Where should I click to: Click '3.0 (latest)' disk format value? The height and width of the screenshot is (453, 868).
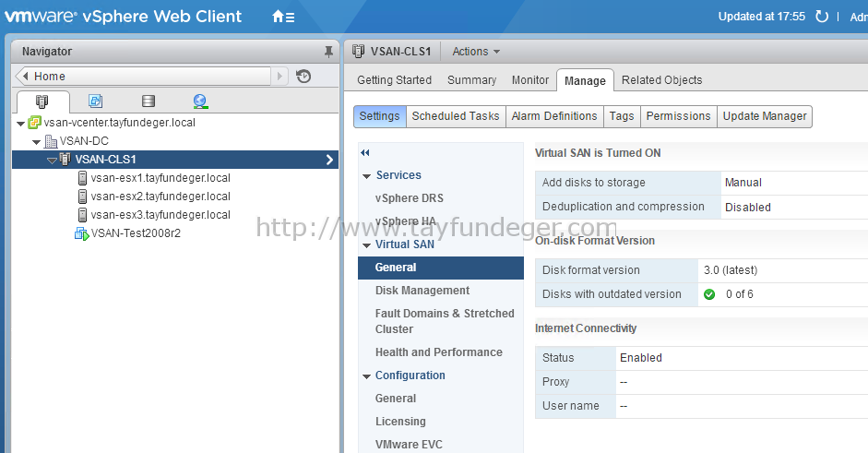(731, 270)
